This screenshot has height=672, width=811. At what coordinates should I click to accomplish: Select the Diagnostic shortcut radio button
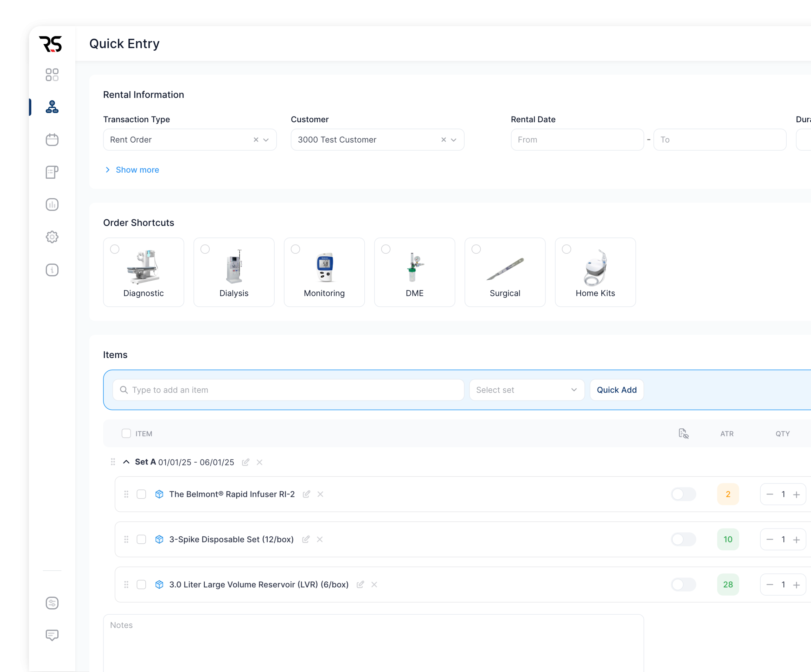pos(115,249)
